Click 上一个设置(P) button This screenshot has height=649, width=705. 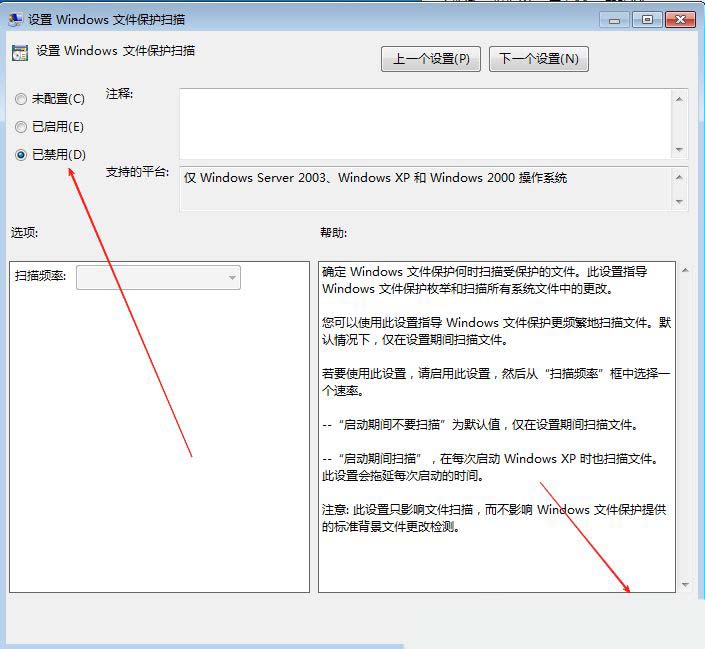(431, 59)
